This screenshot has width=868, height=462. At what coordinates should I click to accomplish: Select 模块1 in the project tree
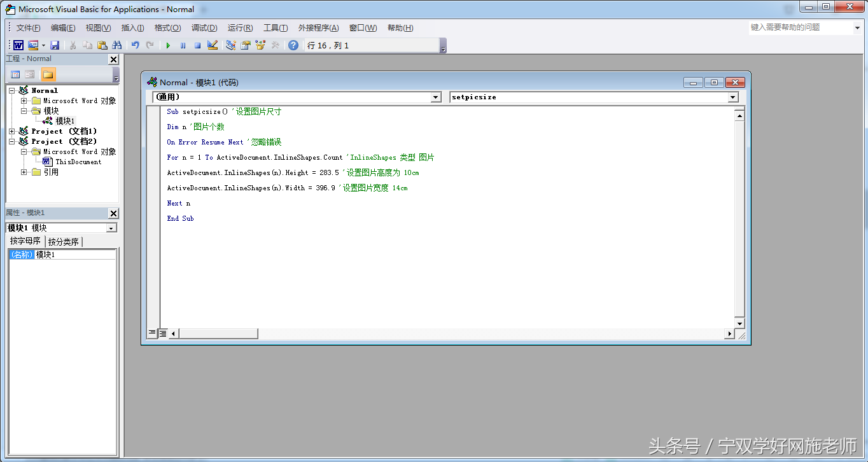click(x=65, y=121)
